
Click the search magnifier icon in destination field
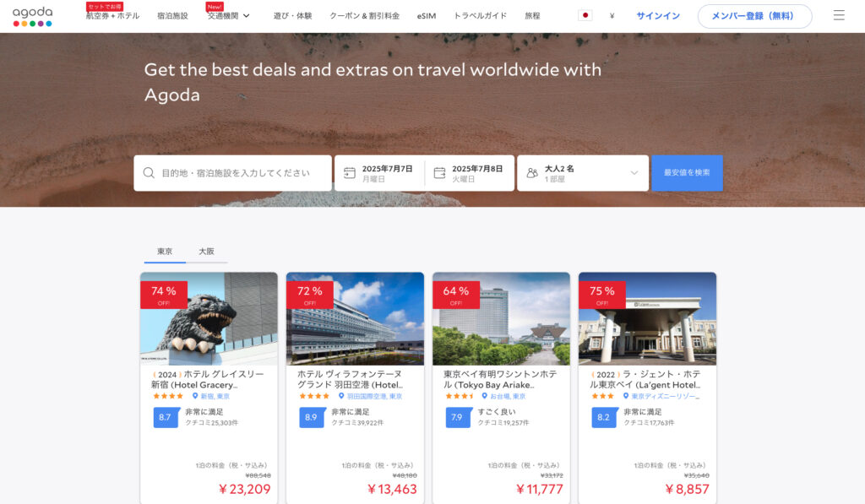pyautogui.click(x=149, y=173)
